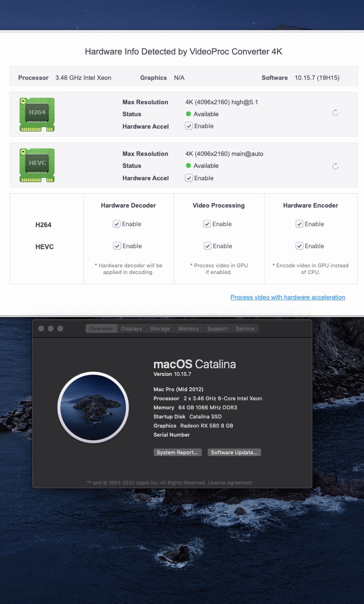The height and width of the screenshot is (604, 364).
Task: Zoom the About This Mac window
Action: [60, 329]
